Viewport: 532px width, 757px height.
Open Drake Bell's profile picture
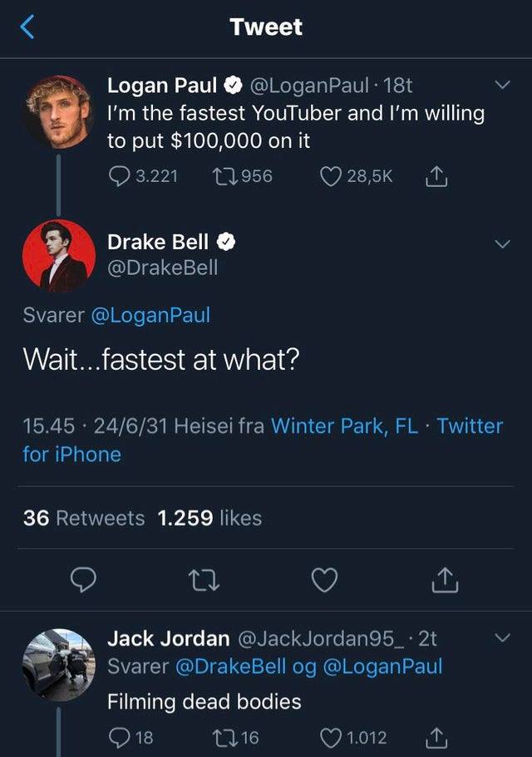tap(59, 256)
